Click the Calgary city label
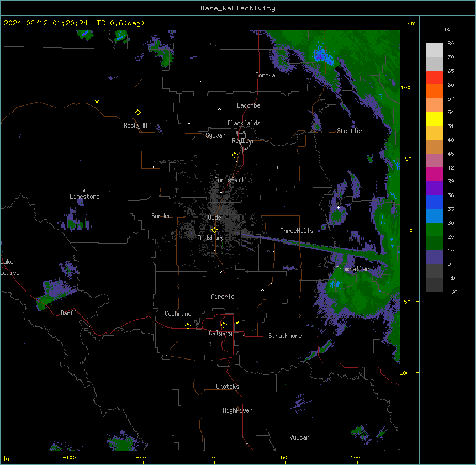 [x=221, y=333]
